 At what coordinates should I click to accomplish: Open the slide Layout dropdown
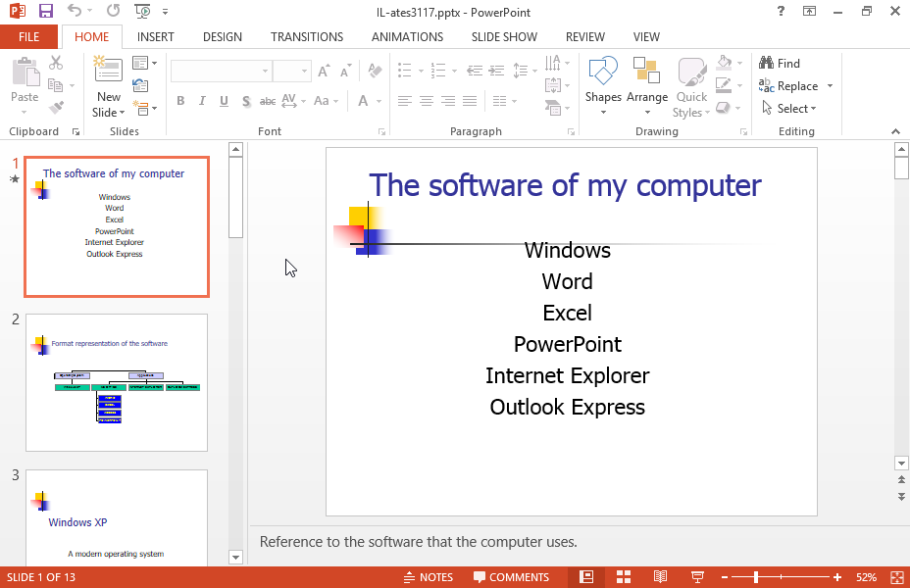tap(144, 63)
